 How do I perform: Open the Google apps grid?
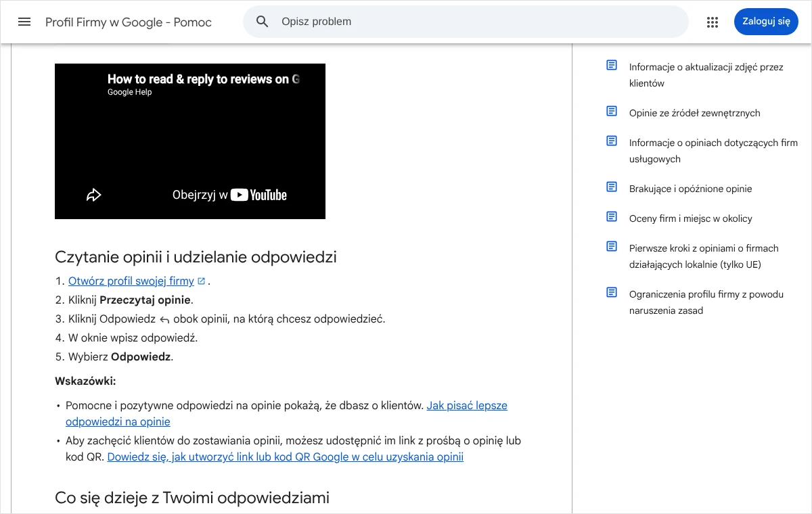712,22
